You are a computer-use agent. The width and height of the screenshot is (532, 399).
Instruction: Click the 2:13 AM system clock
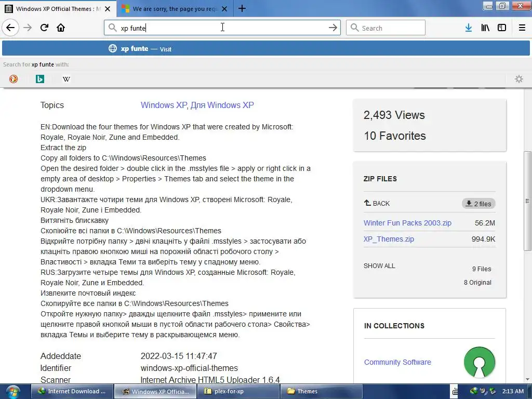pos(513,391)
